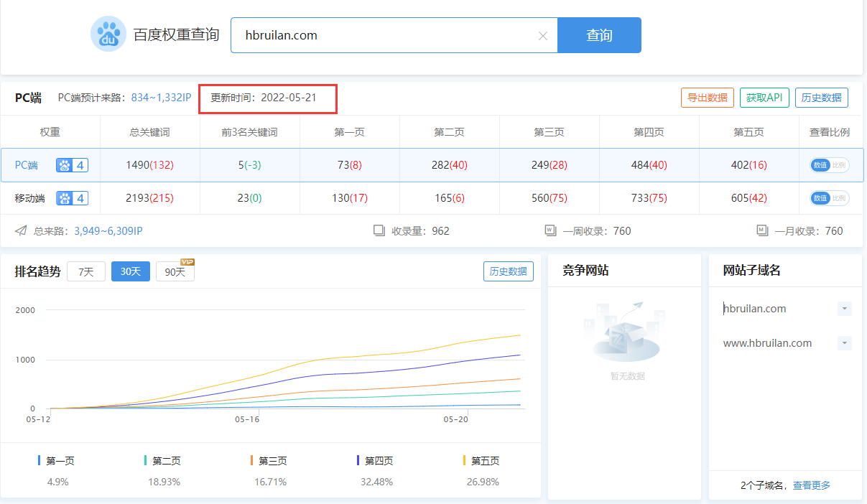867x504 pixels.
Task: Click 移动端 第五页 cell 605(42)
Action: (x=748, y=198)
